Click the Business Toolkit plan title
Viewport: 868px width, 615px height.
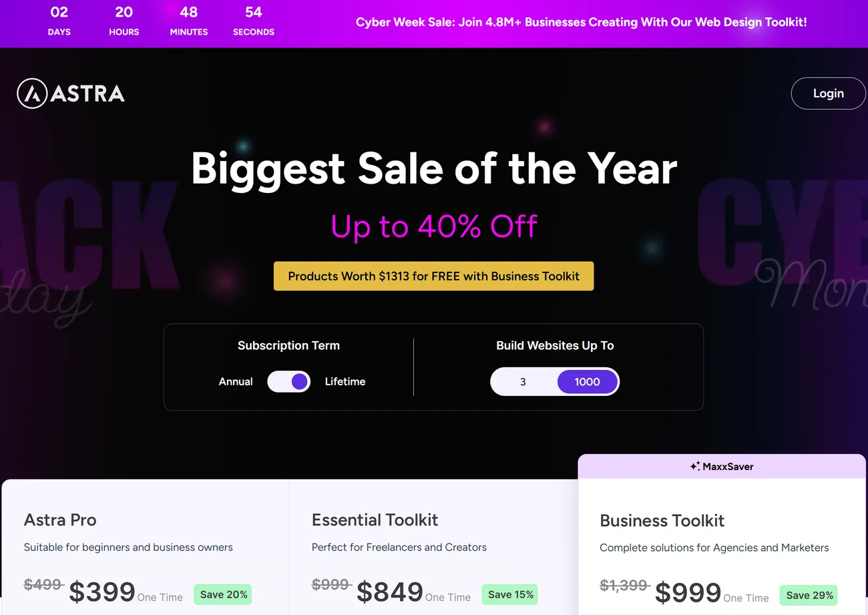click(x=662, y=520)
